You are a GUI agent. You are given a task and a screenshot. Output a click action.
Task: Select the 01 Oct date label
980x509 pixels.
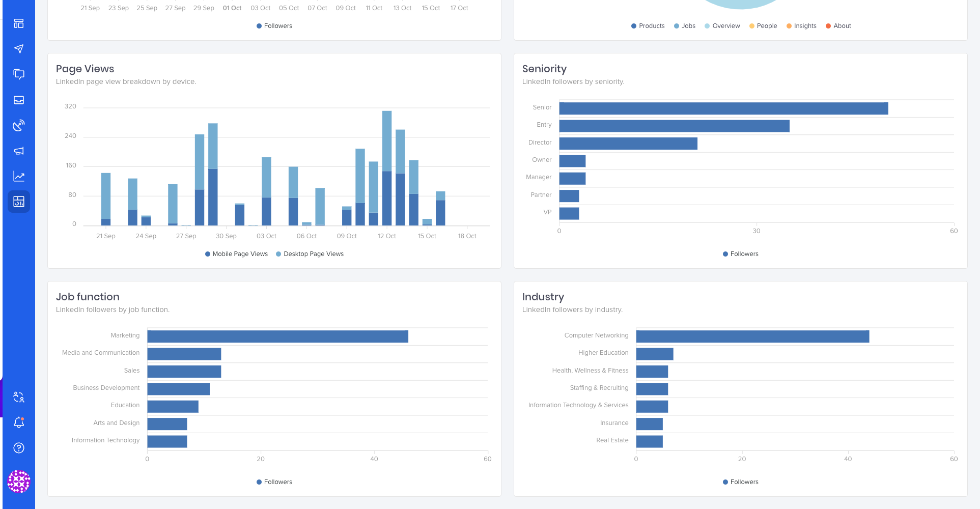pos(232,8)
